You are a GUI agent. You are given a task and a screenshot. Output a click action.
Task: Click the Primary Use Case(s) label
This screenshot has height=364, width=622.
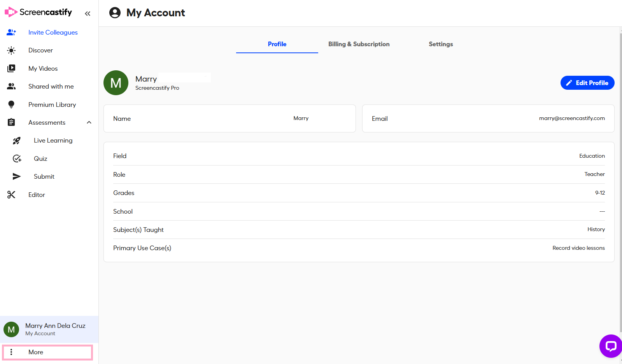(142, 248)
